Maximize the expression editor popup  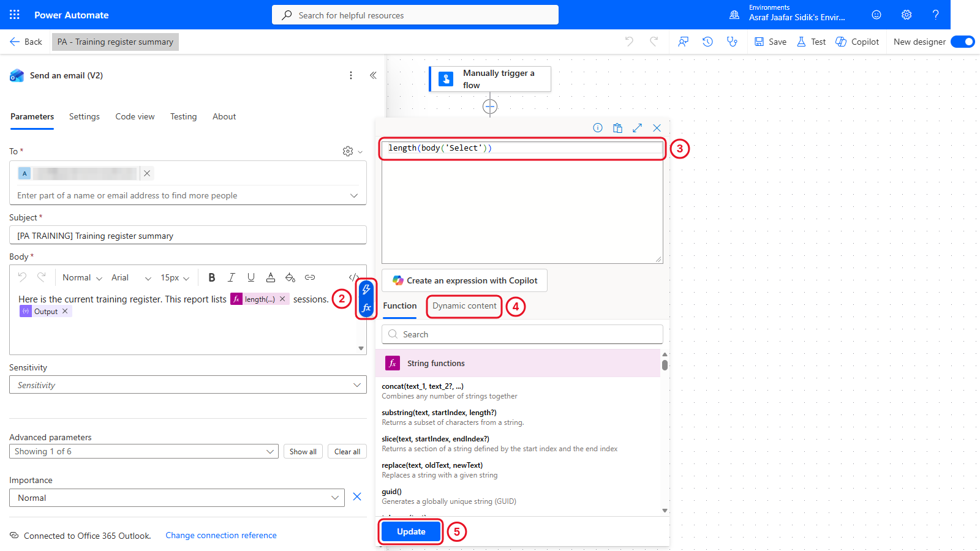[637, 128]
